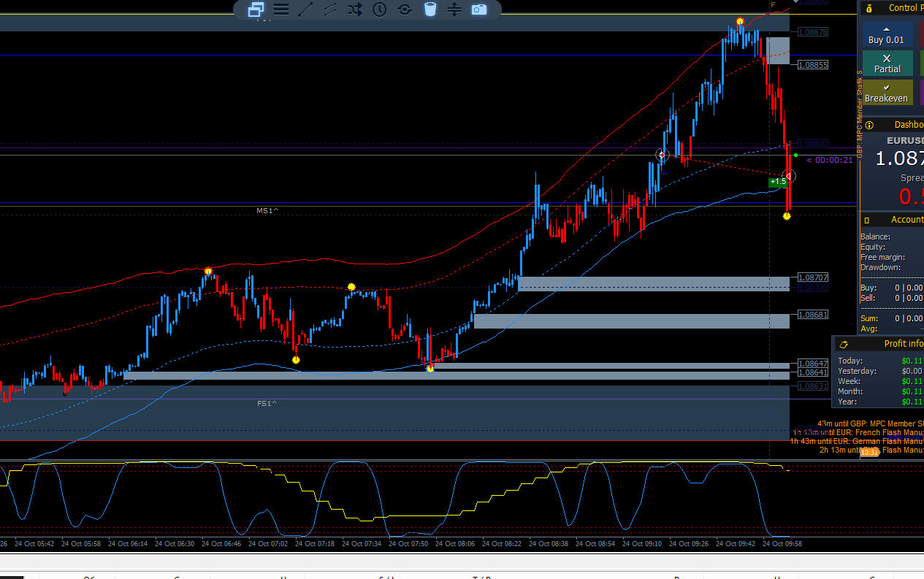This screenshot has width=924, height=579.
Task: Open the three-line list icon in toolbar
Action: (281, 9)
